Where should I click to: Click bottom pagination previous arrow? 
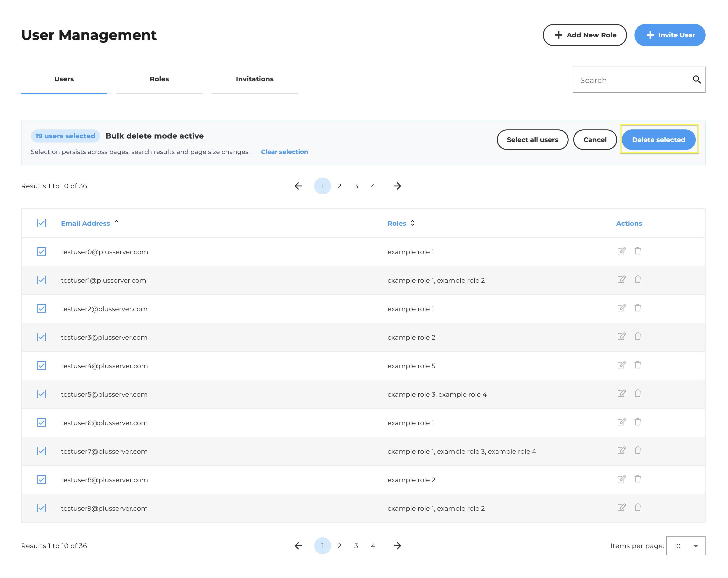[x=298, y=546]
